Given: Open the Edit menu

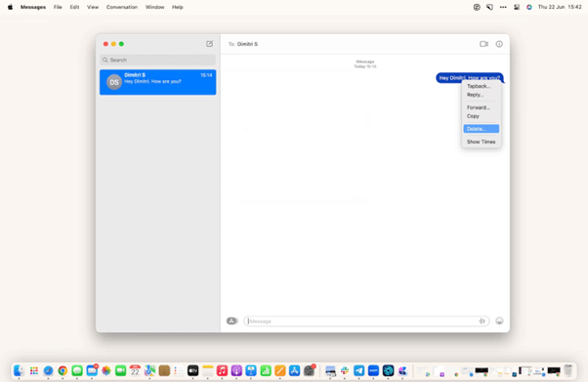Looking at the screenshot, I should 74,7.
